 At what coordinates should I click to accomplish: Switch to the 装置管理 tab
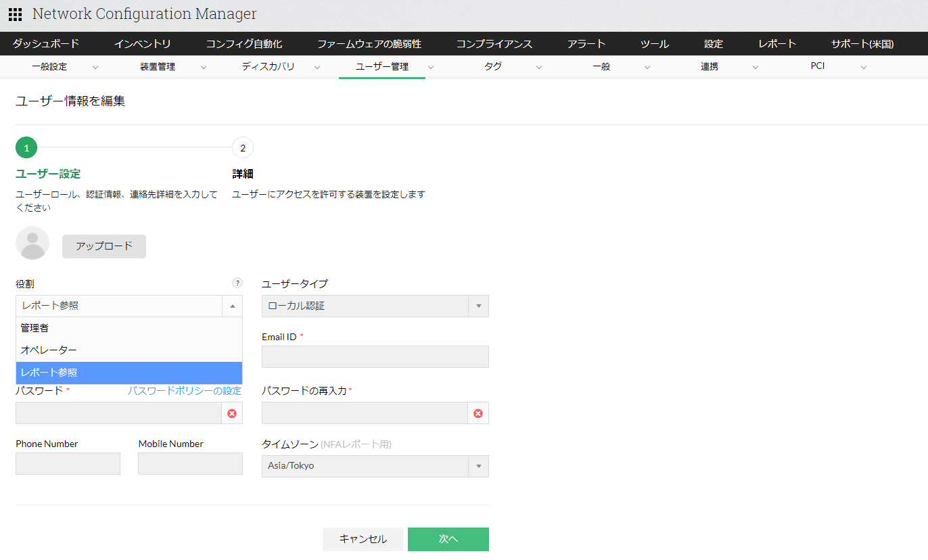tap(158, 67)
